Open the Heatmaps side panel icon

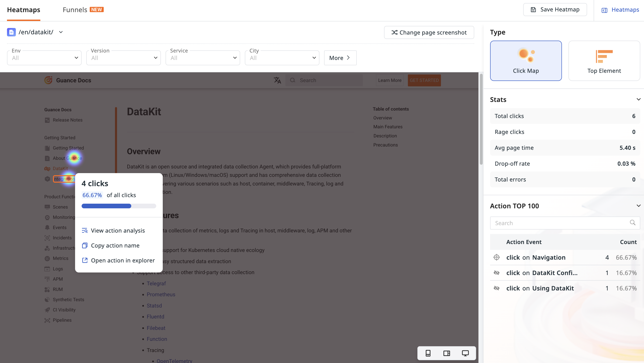click(604, 10)
